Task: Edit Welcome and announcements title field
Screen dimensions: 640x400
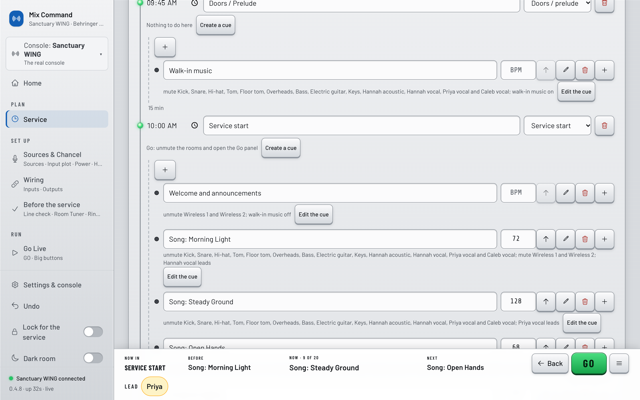Action: click(330, 193)
